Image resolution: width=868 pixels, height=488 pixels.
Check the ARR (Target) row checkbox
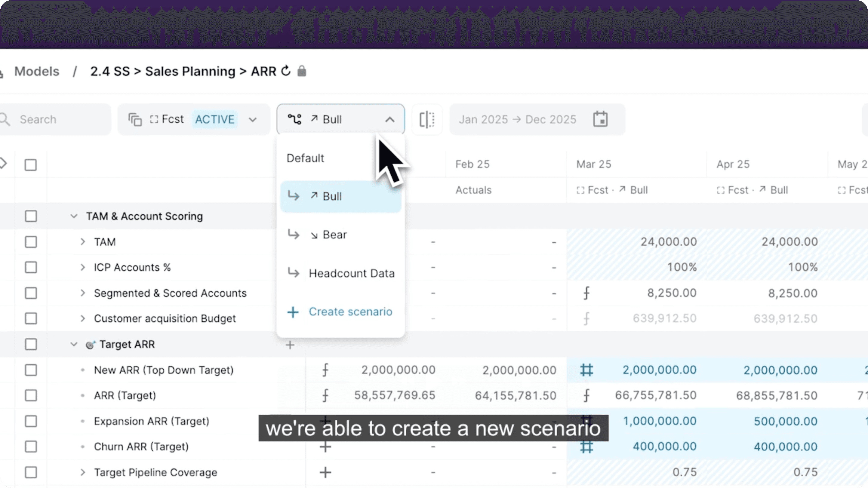tap(31, 395)
